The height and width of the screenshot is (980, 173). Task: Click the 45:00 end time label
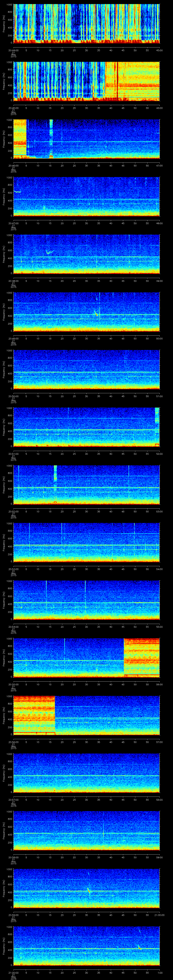[x=159, y=50]
